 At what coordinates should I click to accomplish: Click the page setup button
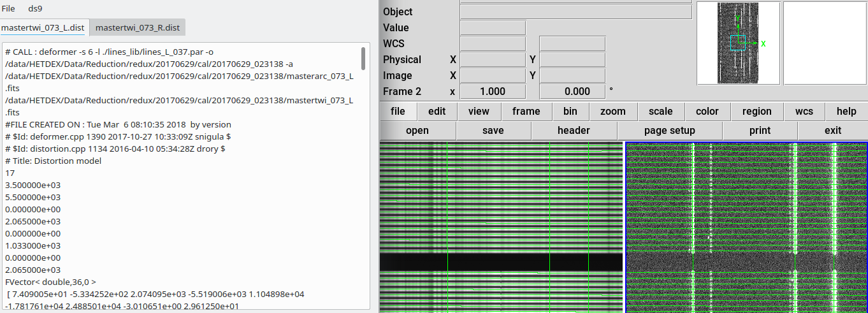(x=670, y=131)
